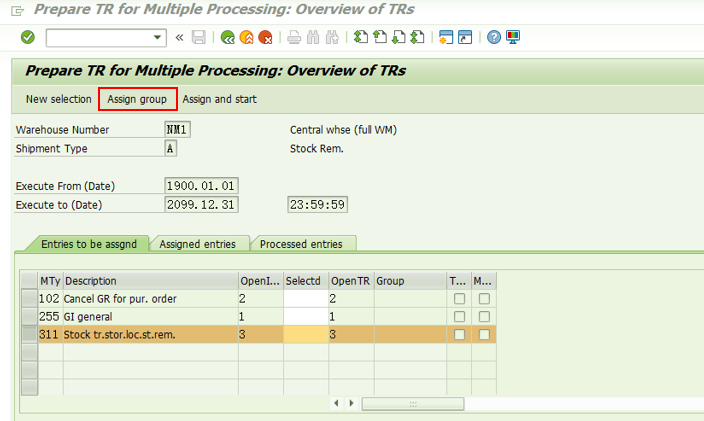The image size is (704, 421).
Task: Open Help with the question mark icon
Action: (x=494, y=37)
